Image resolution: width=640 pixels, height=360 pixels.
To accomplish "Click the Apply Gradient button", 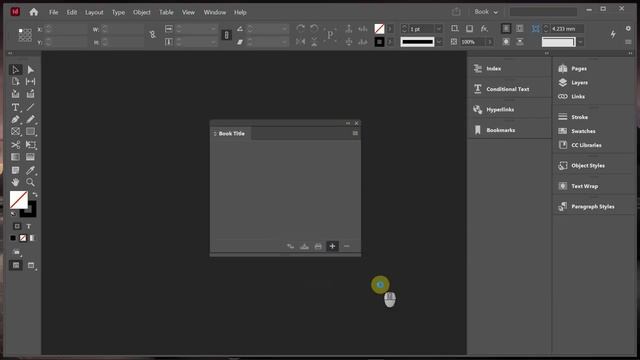I will [x=32, y=238].
